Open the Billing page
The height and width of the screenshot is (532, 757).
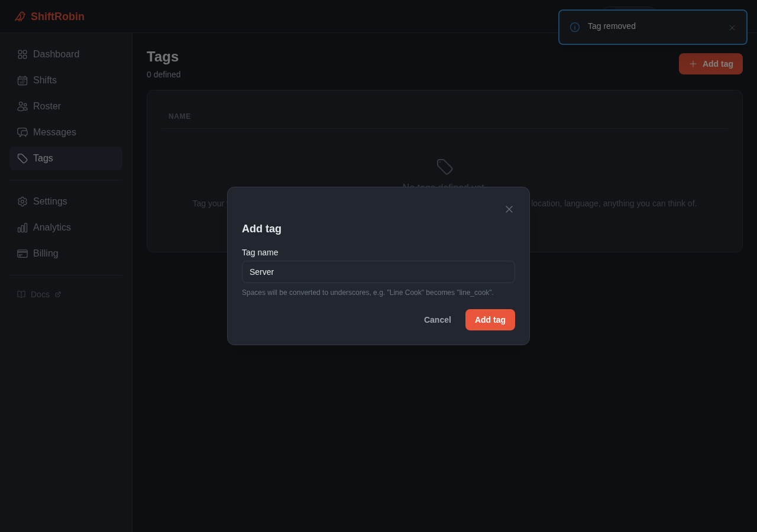[x=66, y=254]
